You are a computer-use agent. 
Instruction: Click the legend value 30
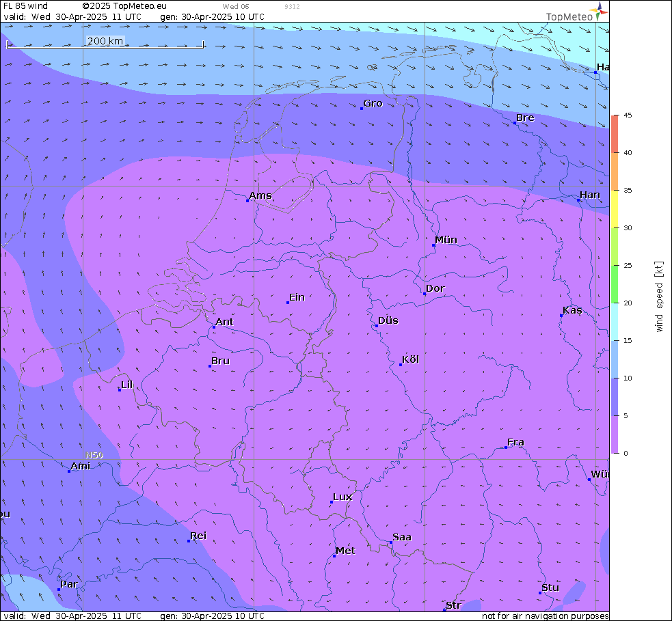pos(628,228)
